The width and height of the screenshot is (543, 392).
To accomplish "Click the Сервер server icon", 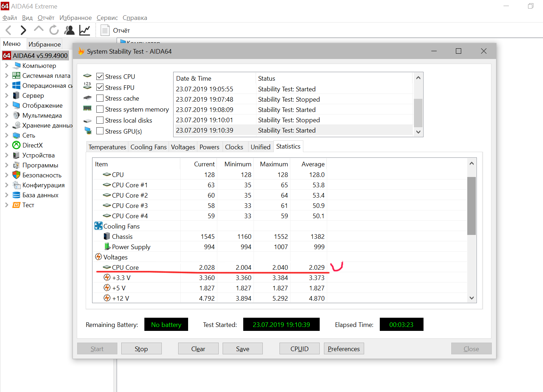I will coord(16,95).
